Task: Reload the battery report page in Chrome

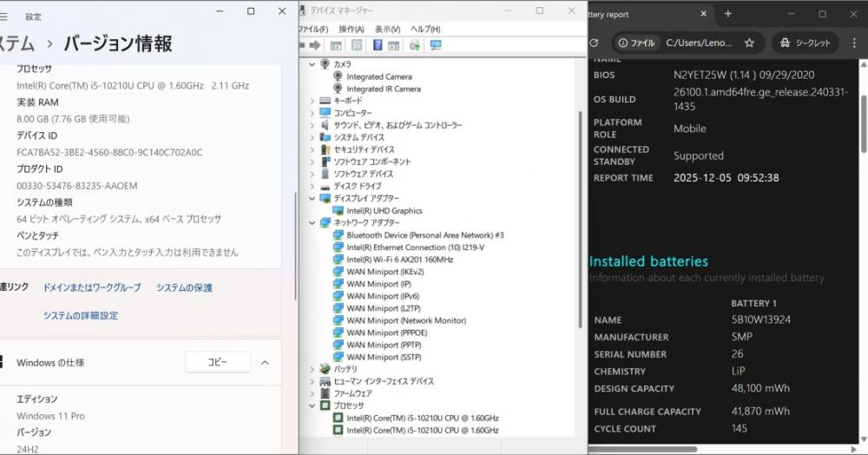Action: click(595, 43)
